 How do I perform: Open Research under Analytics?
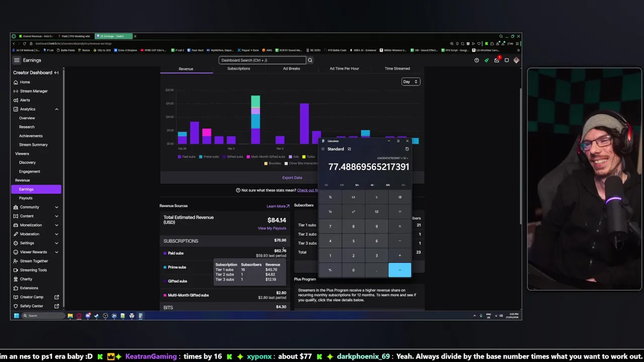pyautogui.click(x=27, y=127)
